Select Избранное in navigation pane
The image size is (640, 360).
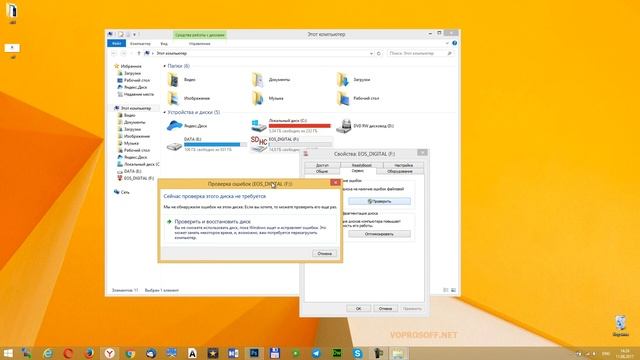click(128, 66)
